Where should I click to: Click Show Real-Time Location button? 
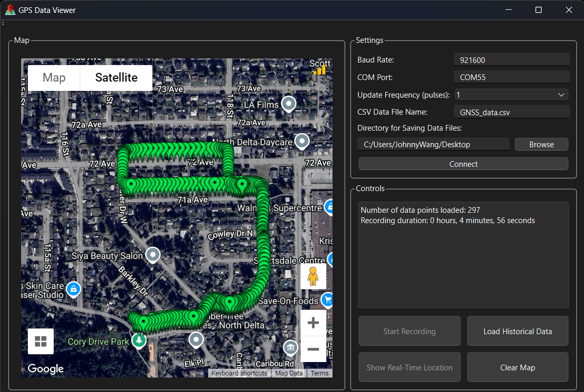pos(409,367)
